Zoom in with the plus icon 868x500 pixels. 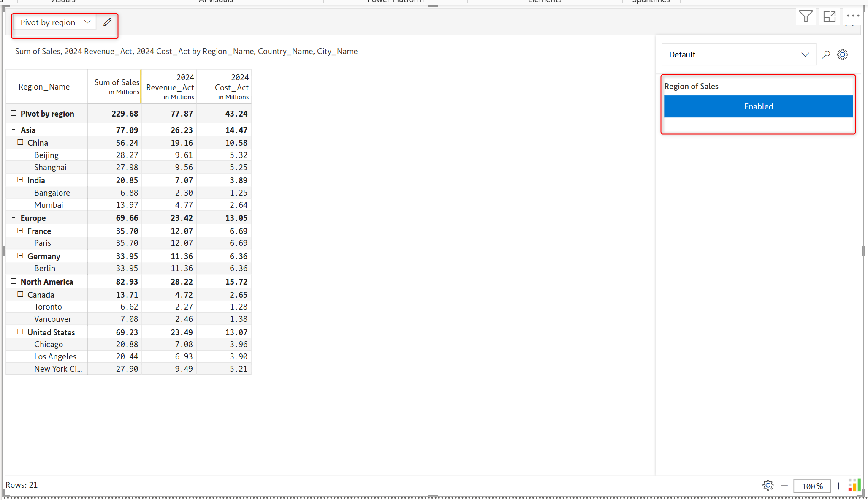tap(838, 486)
